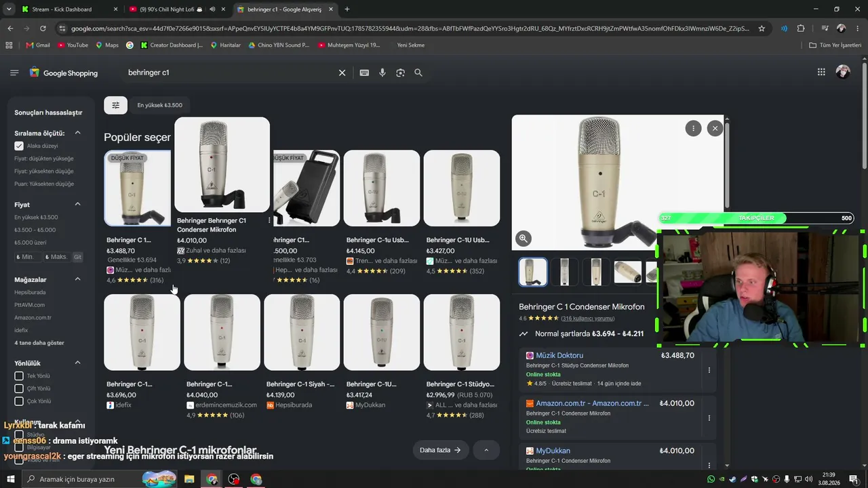The height and width of the screenshot is (488, 868).
Task: Go back to the previous page
Action: coord(10,28)
